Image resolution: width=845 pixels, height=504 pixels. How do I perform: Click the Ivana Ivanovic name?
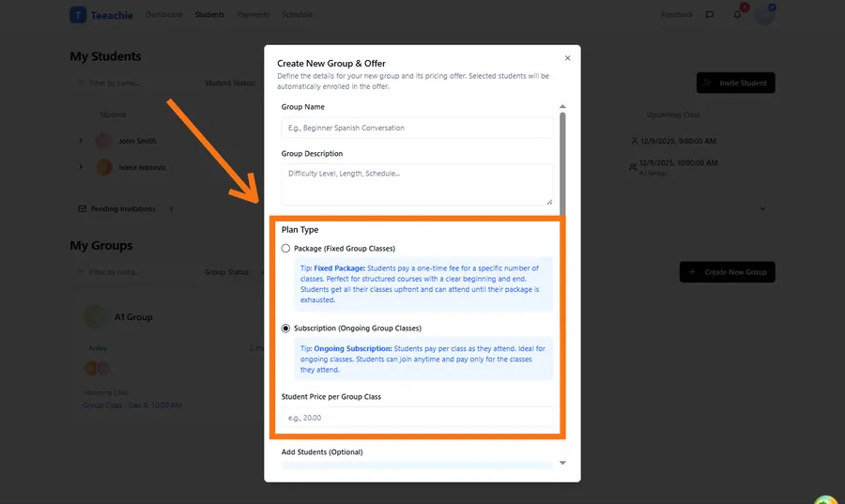[143, 167]
